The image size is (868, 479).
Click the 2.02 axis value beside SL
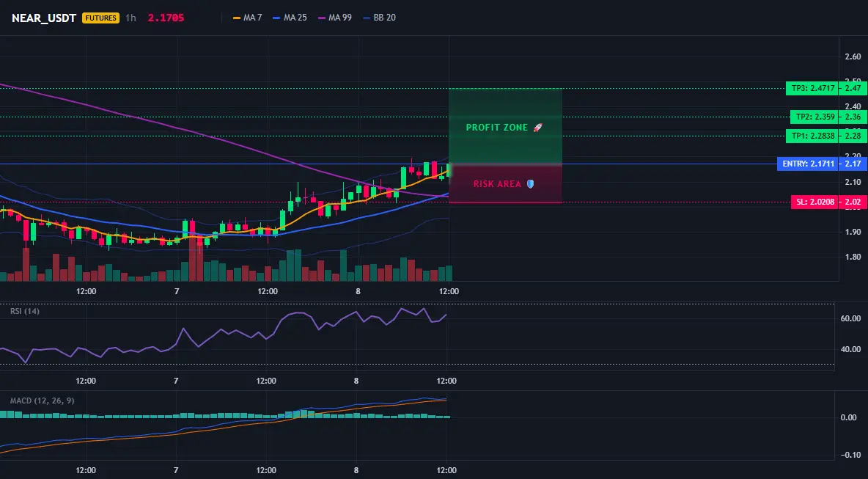point(853,202)
